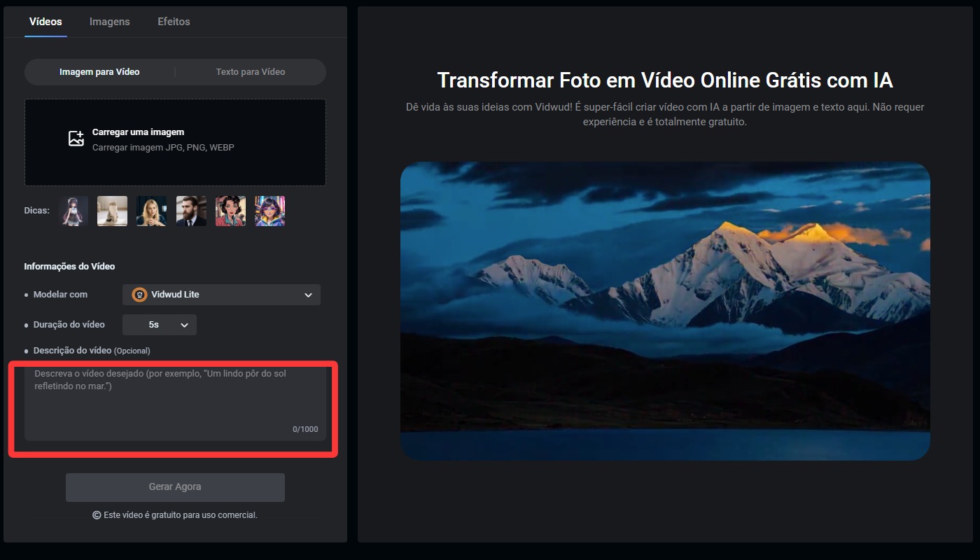Select the Imagem para Vídeo tab
The height and width of the screenshot is (560, 980).
pyautogui.click(x=100, y=72)
